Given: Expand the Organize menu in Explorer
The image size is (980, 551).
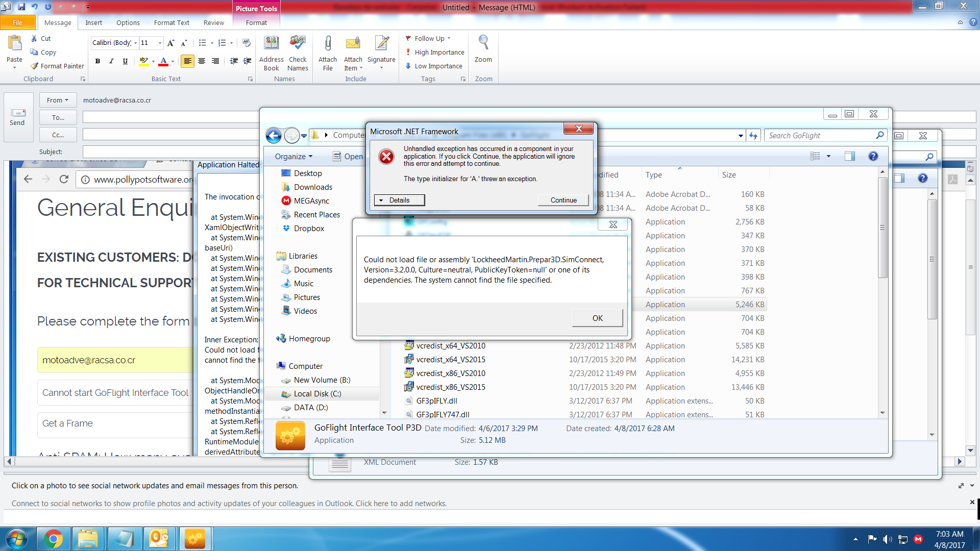Looking at the screenshot, I should pos(293,157).
